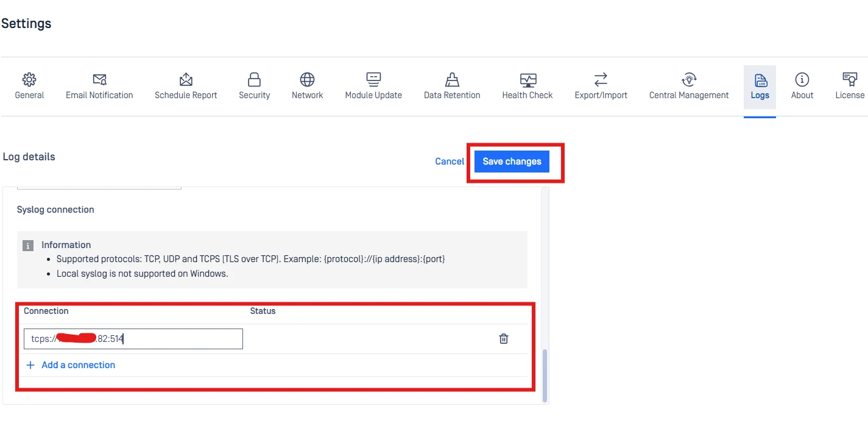Image resolution: width=868 pixels, height=423 pixels.
Task: Click the Export/Import arrows icon
Action: coord(601,79)
